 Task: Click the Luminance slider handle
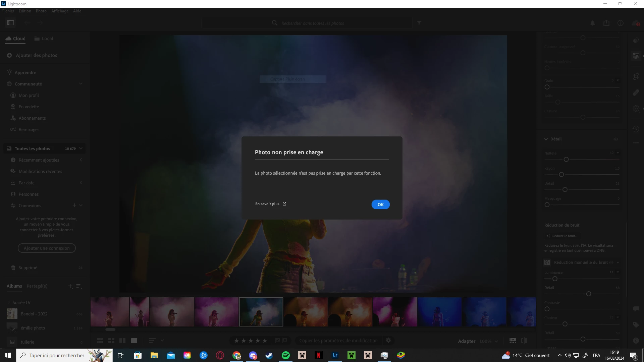555,279
